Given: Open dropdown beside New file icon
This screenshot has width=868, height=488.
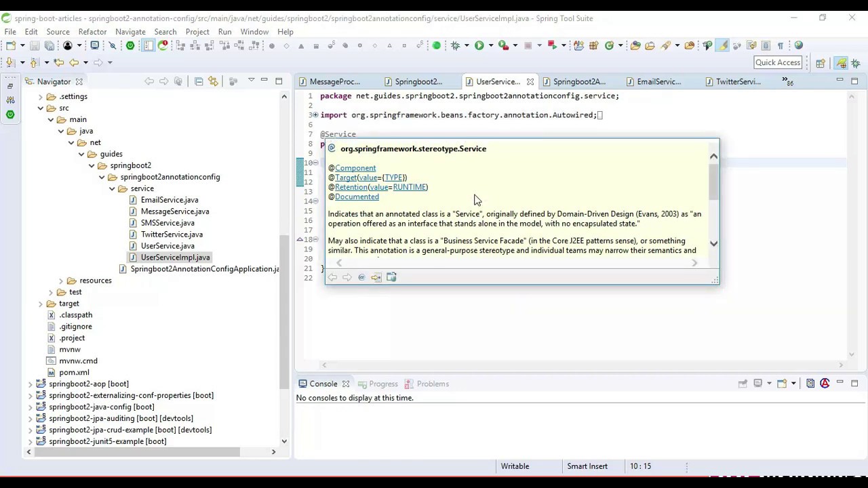Looking at the screenshot, I should point(22,45).
